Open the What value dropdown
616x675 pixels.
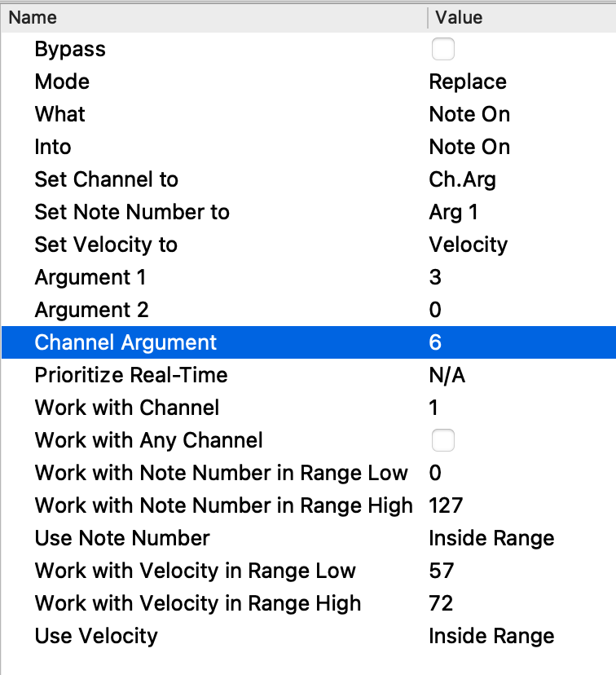tap(469, 115)
